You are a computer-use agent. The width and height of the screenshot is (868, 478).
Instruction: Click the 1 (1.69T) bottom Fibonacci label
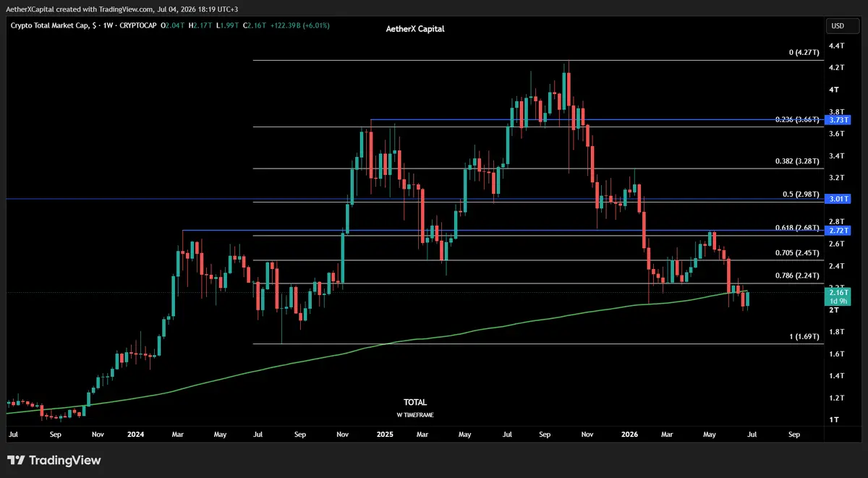804,336
